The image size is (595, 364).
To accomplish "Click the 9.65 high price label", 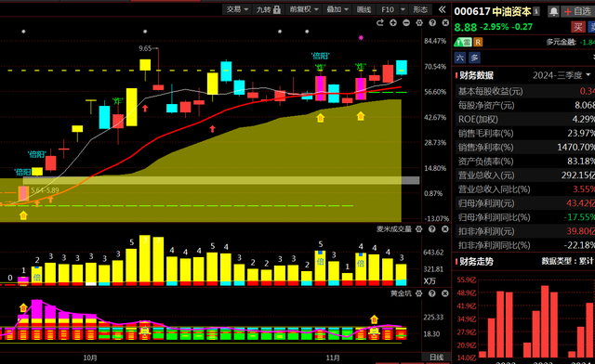I will pyautogui.click(x=145, y=48).
